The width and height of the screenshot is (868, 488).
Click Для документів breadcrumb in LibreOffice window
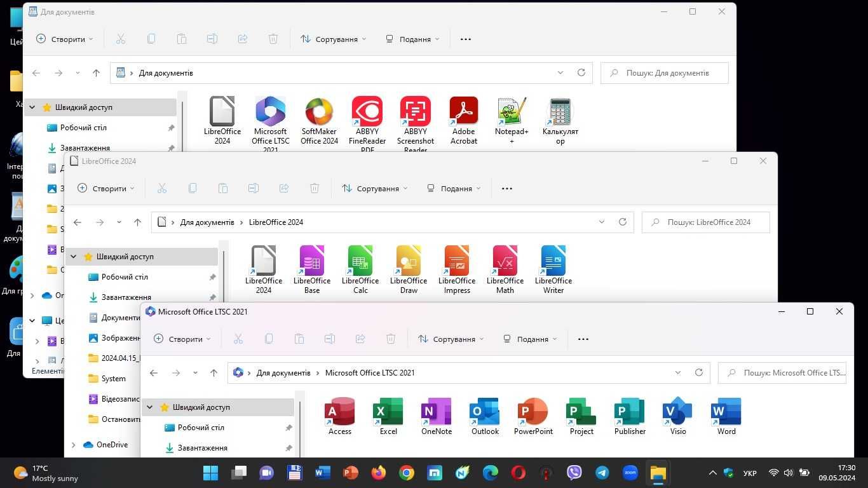click(207, 222)
